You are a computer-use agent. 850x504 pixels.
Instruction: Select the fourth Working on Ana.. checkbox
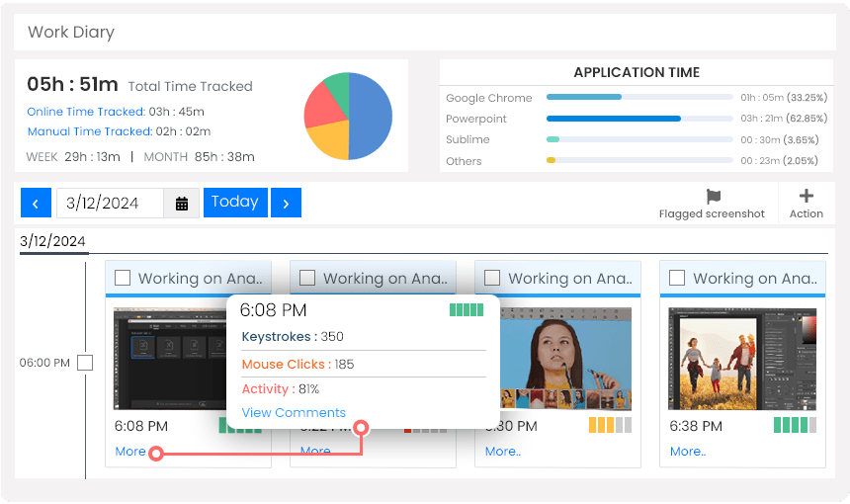[x=677, y=279]
